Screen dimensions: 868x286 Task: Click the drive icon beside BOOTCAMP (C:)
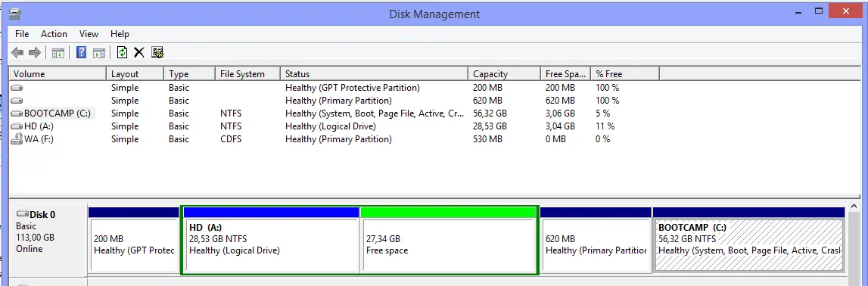17,113
